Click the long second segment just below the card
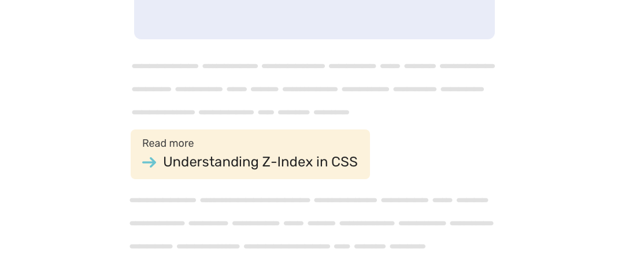Viewport: 644px width, 267px height. [x=255, y=200]
